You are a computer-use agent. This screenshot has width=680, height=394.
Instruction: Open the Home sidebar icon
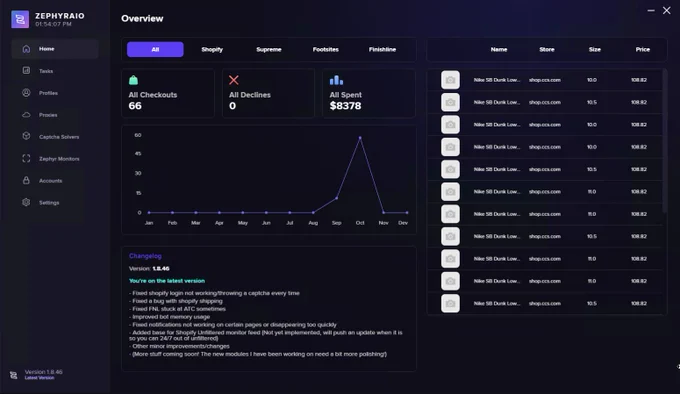[26, 49]
